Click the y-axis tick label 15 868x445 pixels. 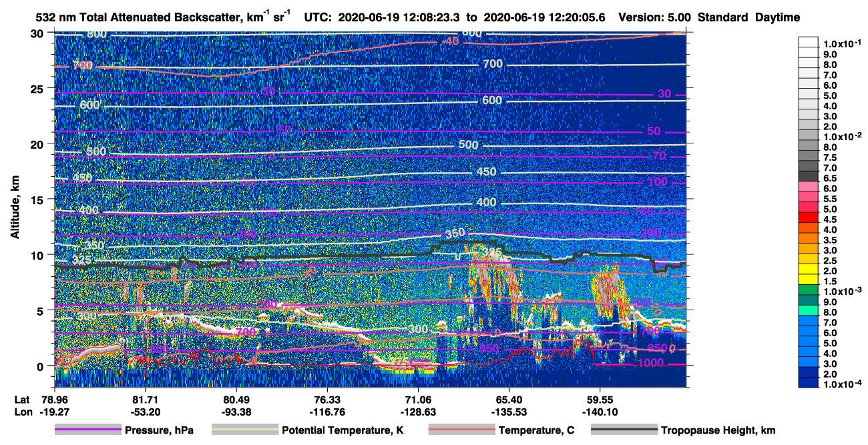point(38,199)
